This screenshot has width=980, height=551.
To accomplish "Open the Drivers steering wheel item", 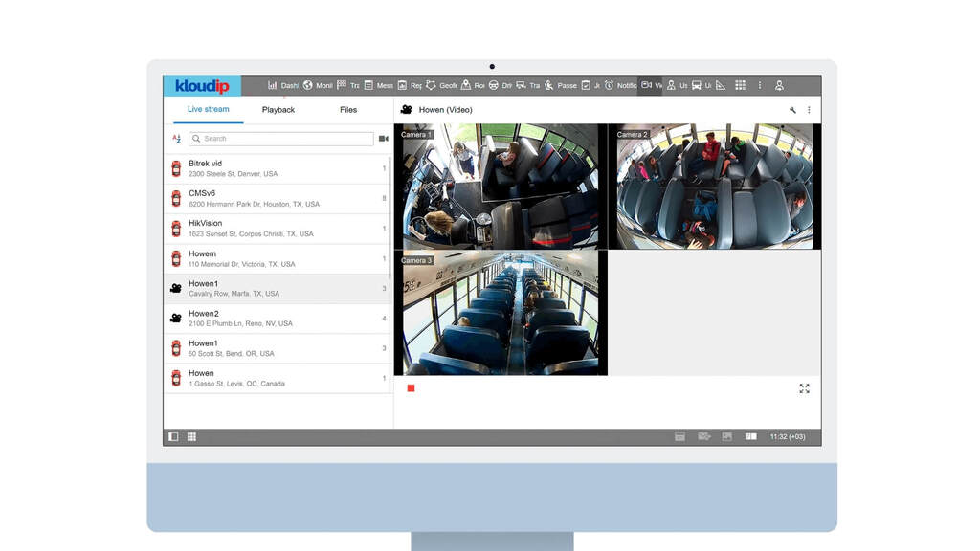I will click(500, 85).
